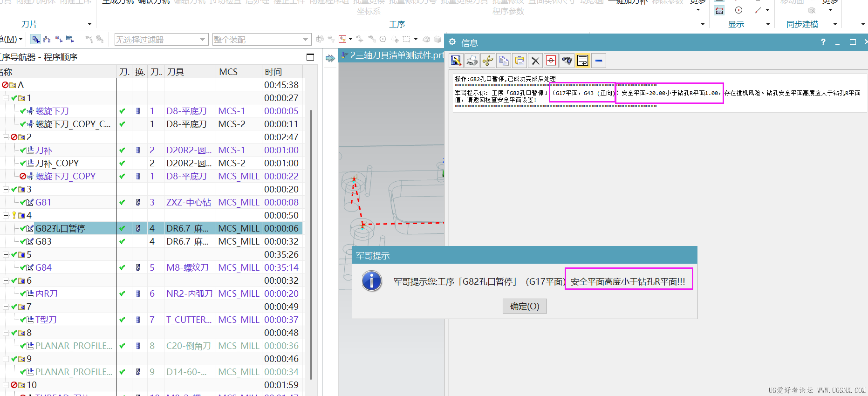Toggle green check for T型刀 row toolpath column

(x=122, y=320)
